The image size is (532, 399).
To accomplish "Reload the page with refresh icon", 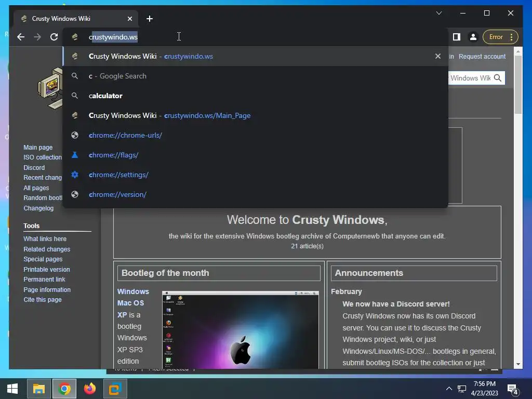I will (x=54, y=37).
